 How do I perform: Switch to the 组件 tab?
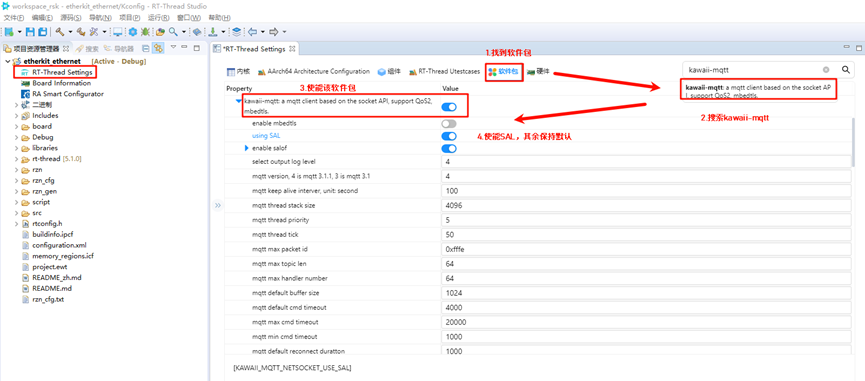coord(389,72)
